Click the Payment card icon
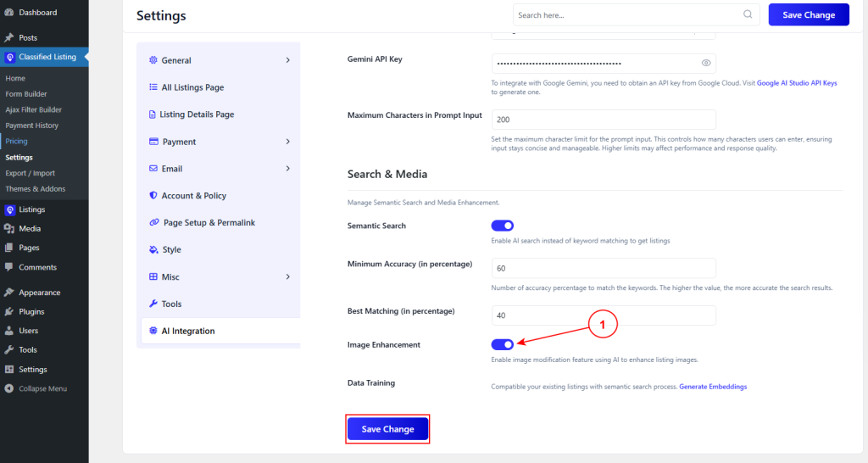The height and width of the screenshot is (463, 868). tap(154, 142)
